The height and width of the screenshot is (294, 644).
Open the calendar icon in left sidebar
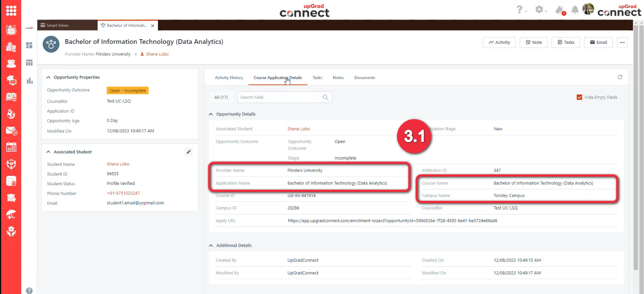pos(11,147)
